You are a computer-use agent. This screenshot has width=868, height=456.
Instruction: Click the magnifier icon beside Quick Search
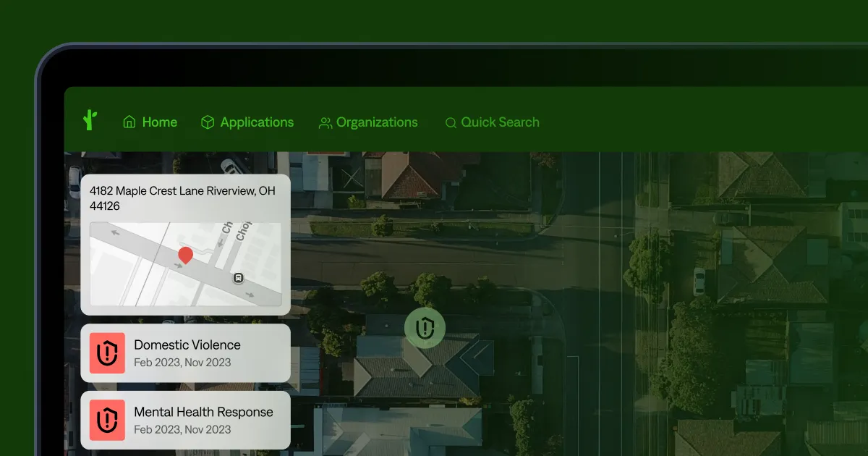tap(451, 123)
